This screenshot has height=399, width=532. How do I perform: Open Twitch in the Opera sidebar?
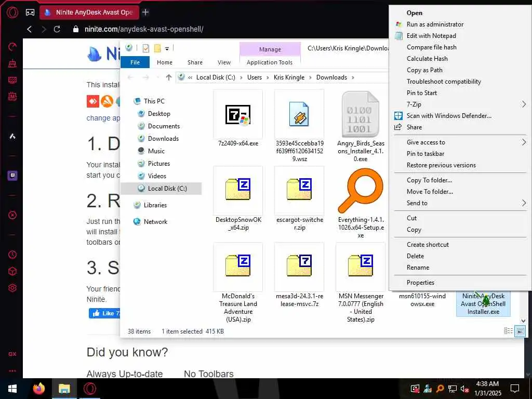click(12, 176)
